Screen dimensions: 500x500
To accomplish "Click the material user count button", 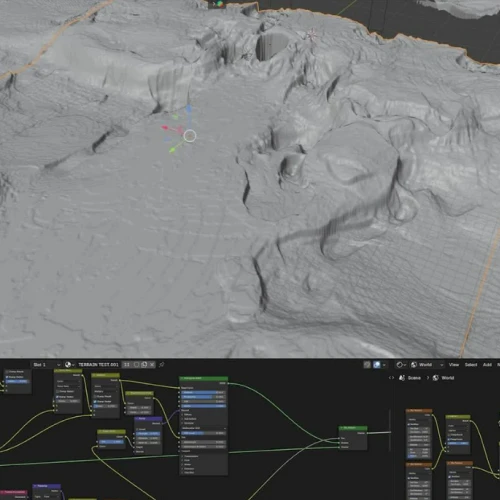I will tap(127, 365).
